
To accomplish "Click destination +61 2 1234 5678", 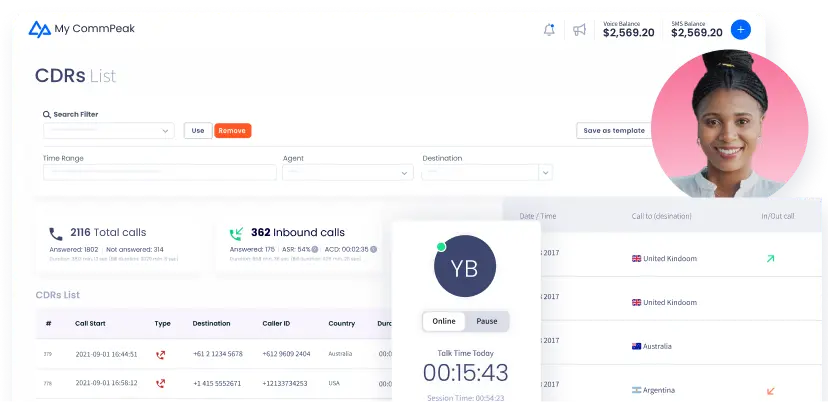I will tap(218, 354).
